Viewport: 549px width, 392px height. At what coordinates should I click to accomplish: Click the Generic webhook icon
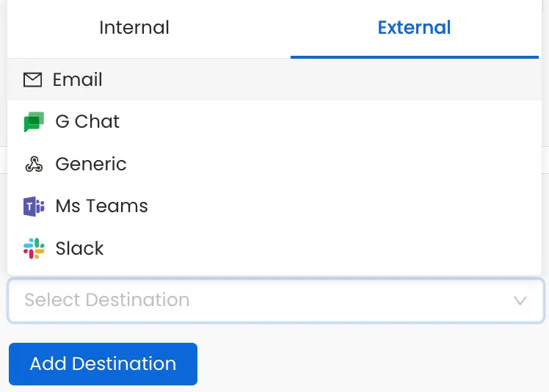pos(34,164)
